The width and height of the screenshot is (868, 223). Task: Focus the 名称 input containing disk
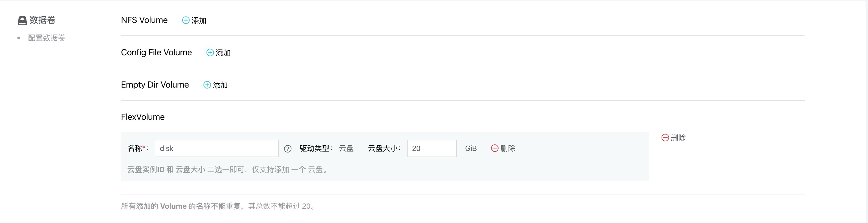pos(217,148)
